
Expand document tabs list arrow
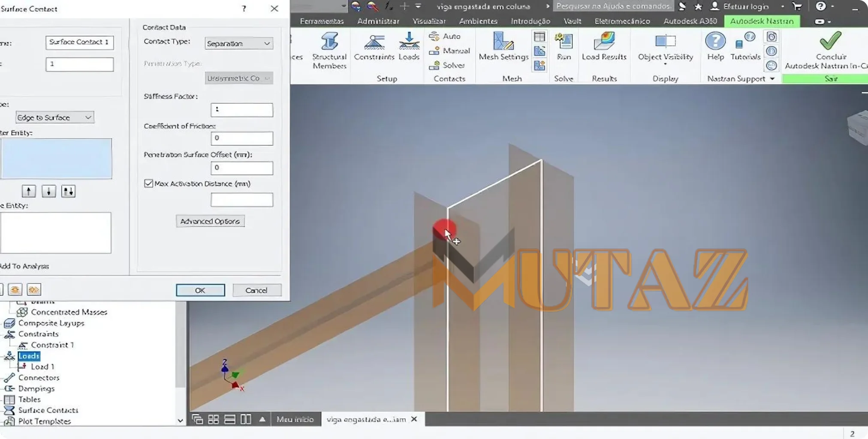click(262, 419)
